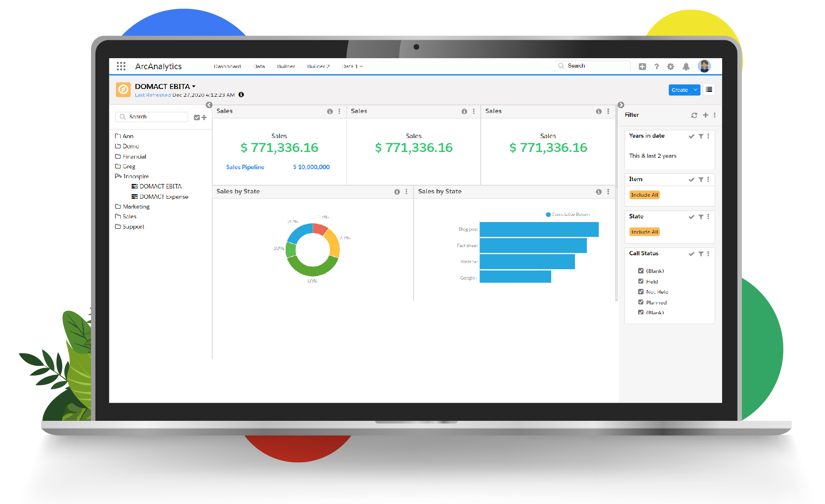Open settings gear in top bar

click(670, 66)
